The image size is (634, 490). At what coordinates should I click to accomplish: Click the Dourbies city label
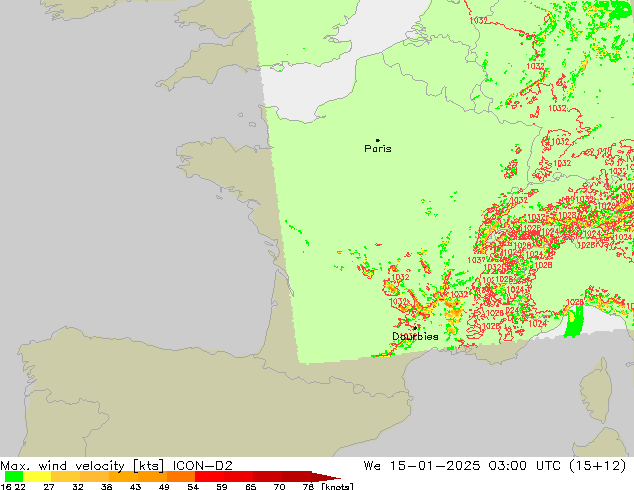[415, 336]
